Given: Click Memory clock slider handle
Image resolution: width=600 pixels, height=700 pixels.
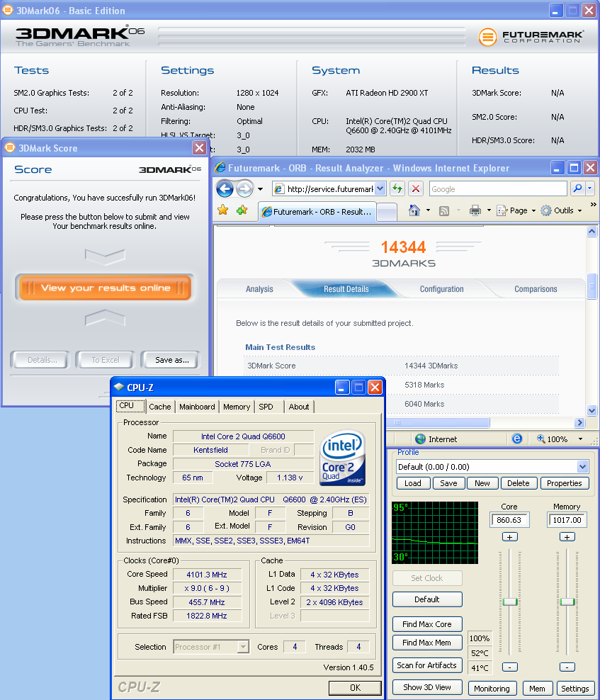Looking at the screenshot, I should pos(567,602).
